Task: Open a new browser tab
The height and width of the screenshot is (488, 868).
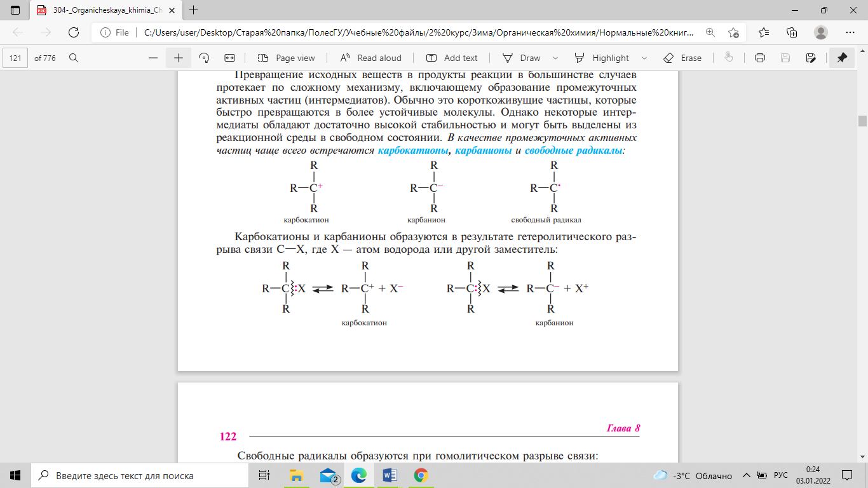Action: (194, 10)
